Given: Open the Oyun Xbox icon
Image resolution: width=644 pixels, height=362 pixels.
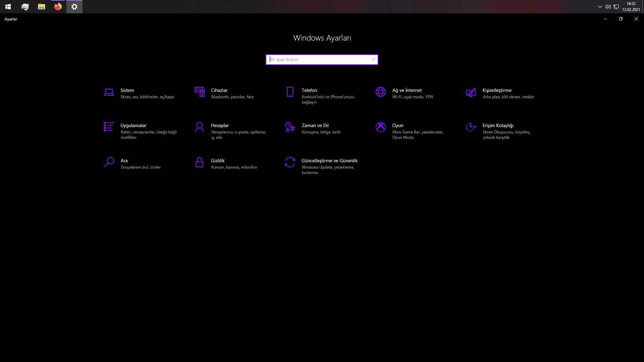Looking at the screenshot, I should 380,127.
